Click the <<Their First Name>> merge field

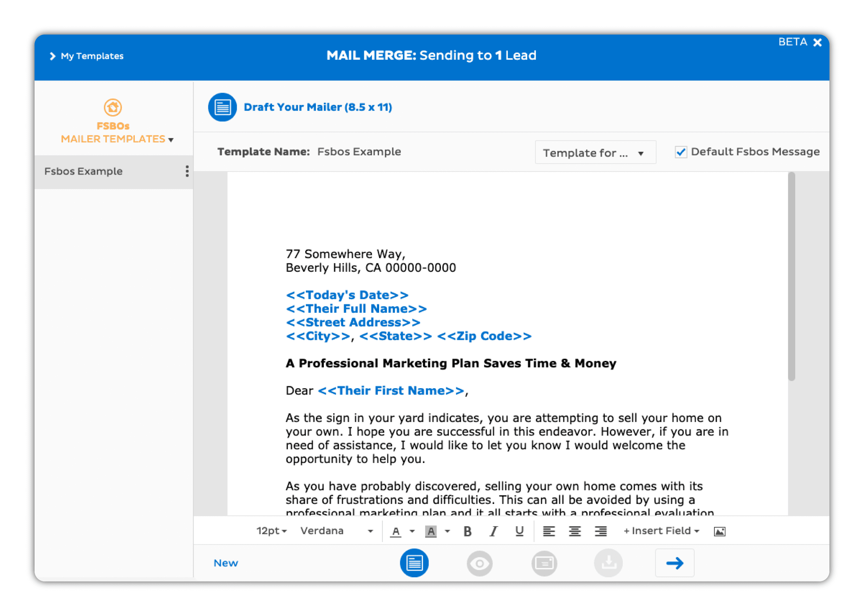click(391, 391)
